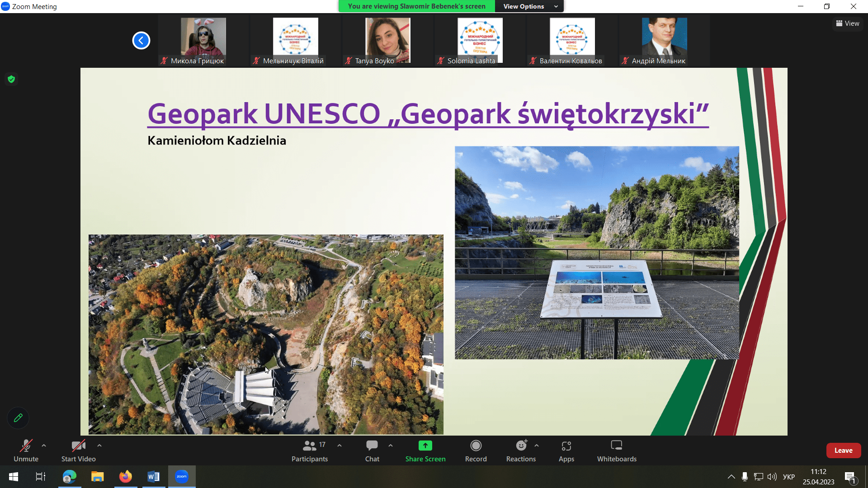Viewport: 868px width, 488px height.
Task: Expand the Reactions options caret
Action: (537, 446)
